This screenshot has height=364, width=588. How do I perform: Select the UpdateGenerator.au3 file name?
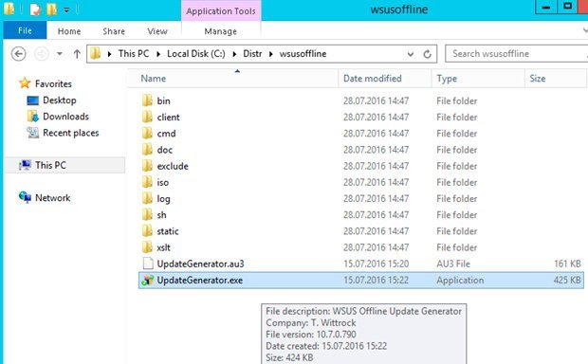coord(201,264)
